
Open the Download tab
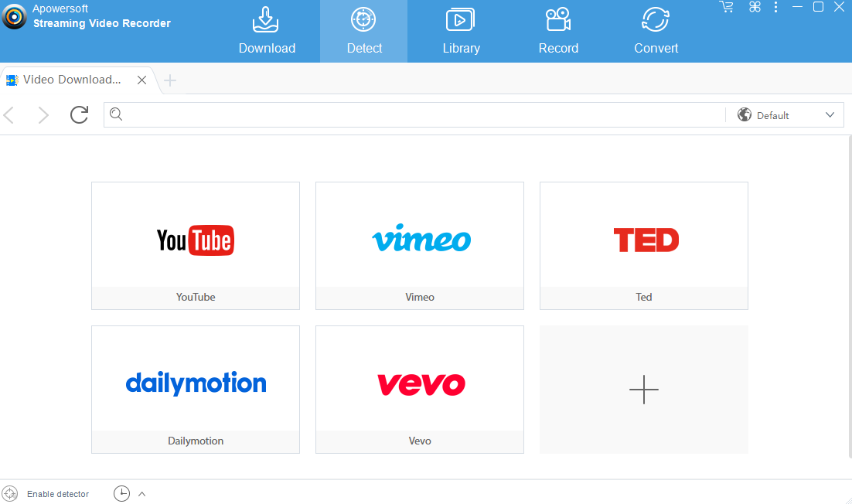tap(266, 32)
